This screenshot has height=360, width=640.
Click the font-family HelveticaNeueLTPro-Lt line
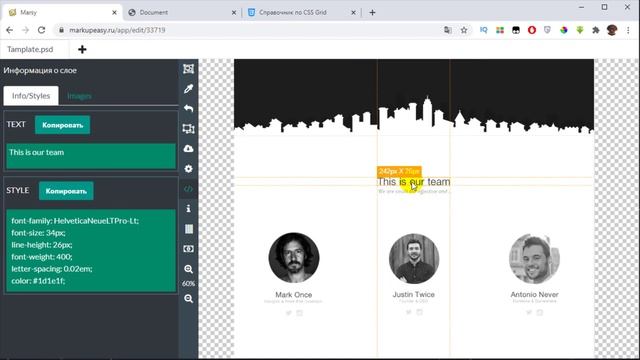coord(75,221)
